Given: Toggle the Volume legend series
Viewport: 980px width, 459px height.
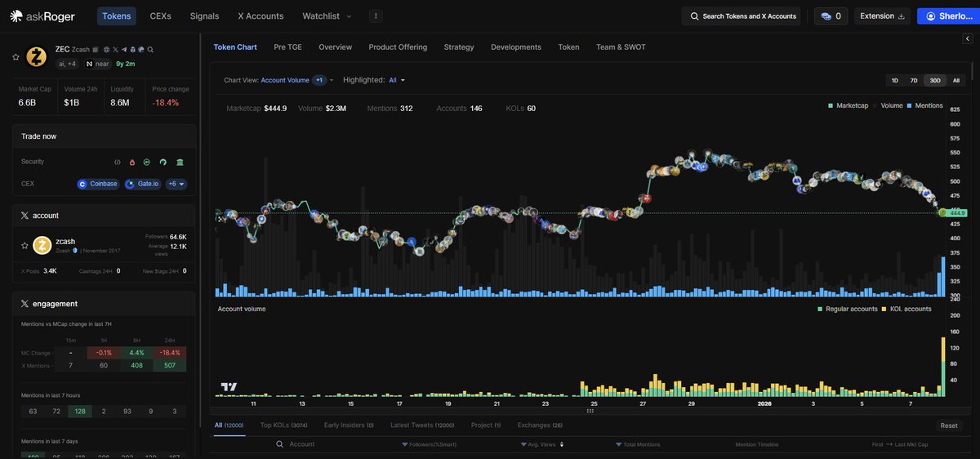Looking at the screenshot, I should pos(888,106).
